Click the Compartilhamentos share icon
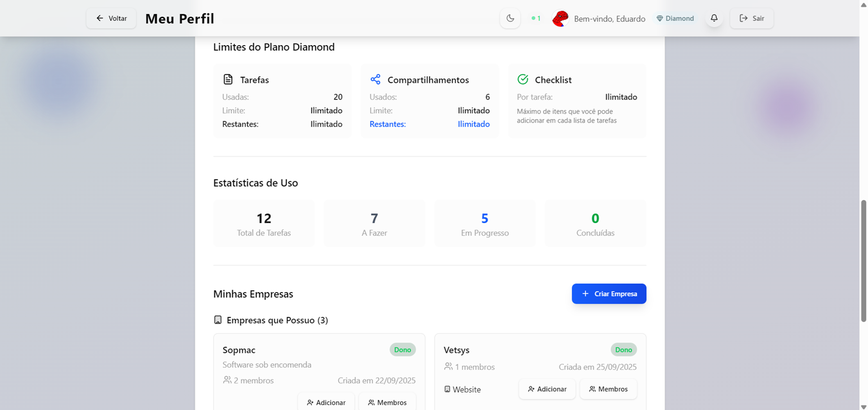 click(375, 79)
